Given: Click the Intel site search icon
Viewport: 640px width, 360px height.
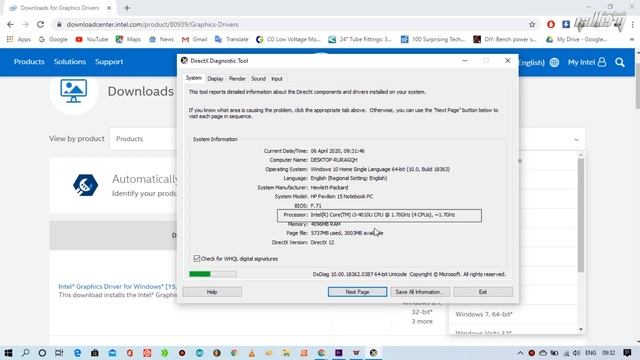Looking at the screenshot, I should pos(620,62).
